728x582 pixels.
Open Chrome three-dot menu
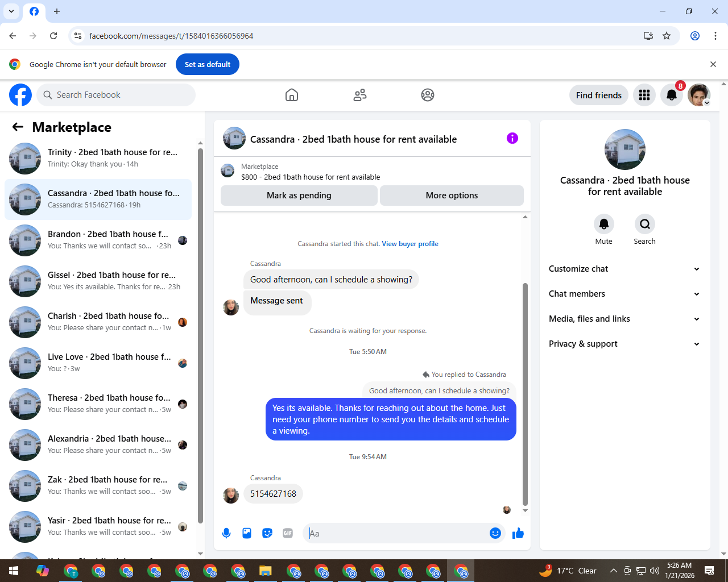click(715, 36)
